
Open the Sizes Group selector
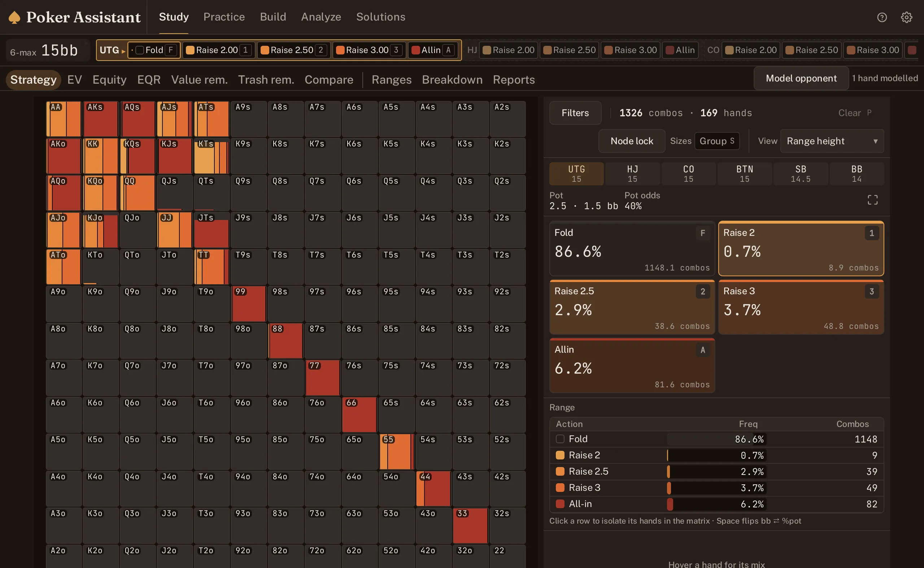[716, 141]
